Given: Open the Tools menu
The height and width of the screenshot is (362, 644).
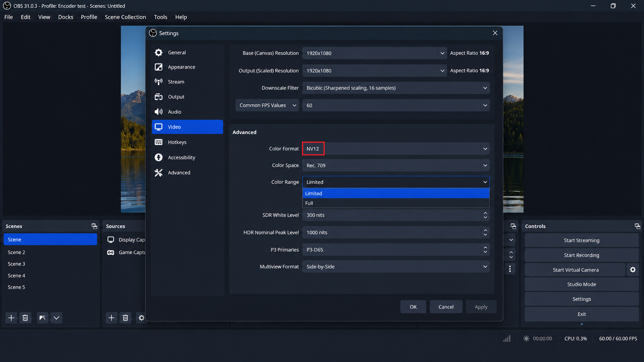Looking at the screenshot, I should 161,17.
